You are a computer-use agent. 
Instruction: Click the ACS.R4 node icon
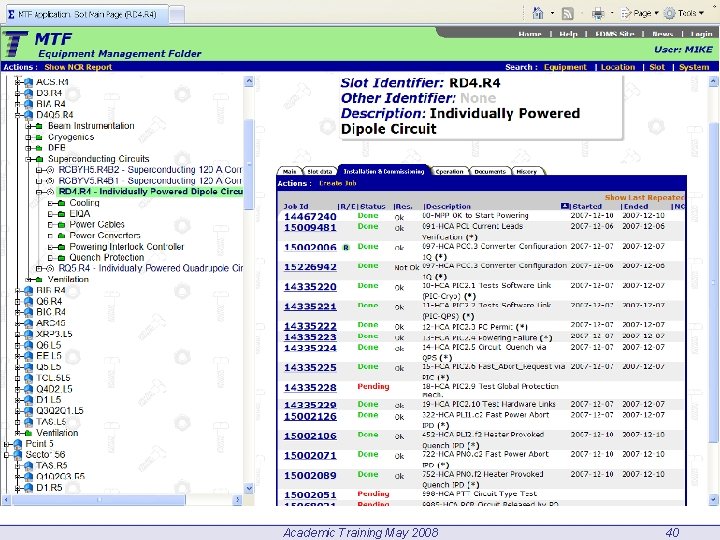tap(28, 82)
